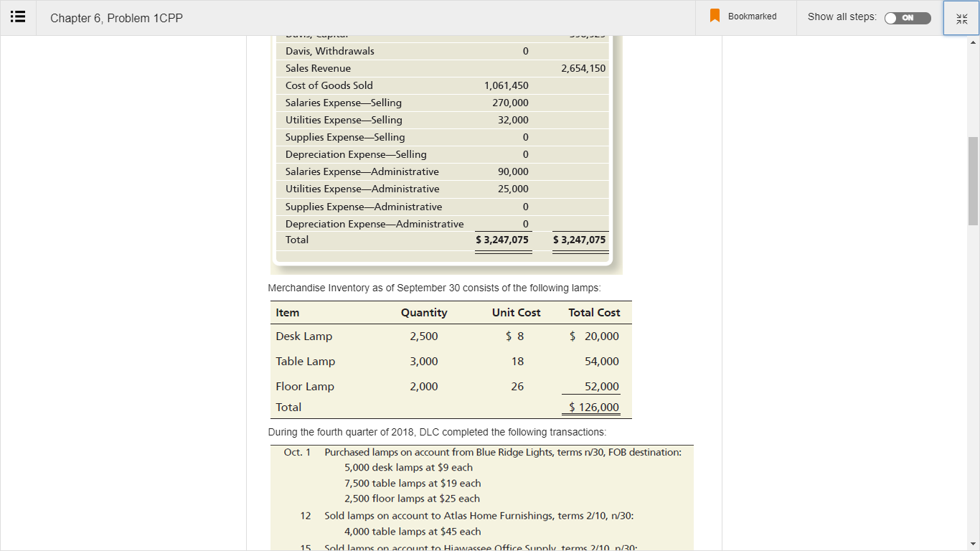Select the hamburger list icon in the header
The width and height of the screenshot is (980, 551).
(18, 17)
